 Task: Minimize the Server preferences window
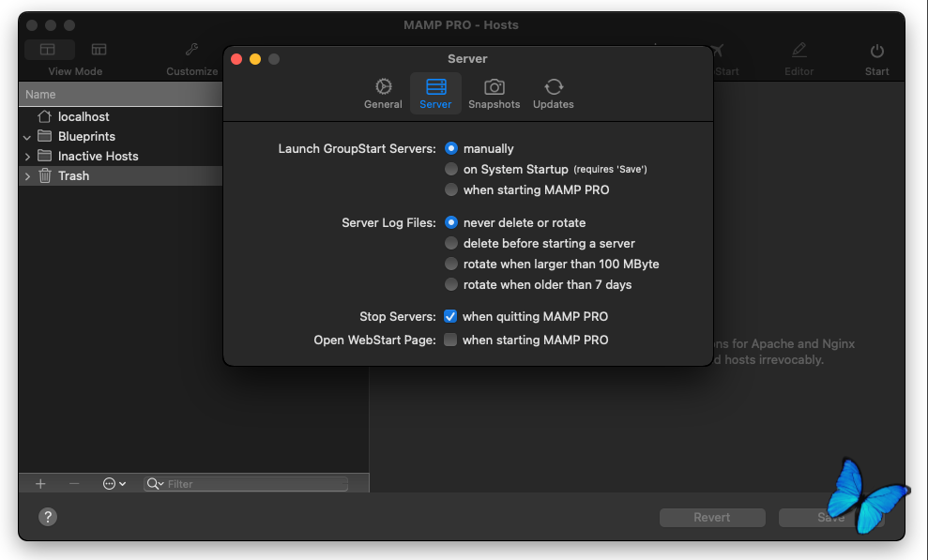[x=255, y=59]
